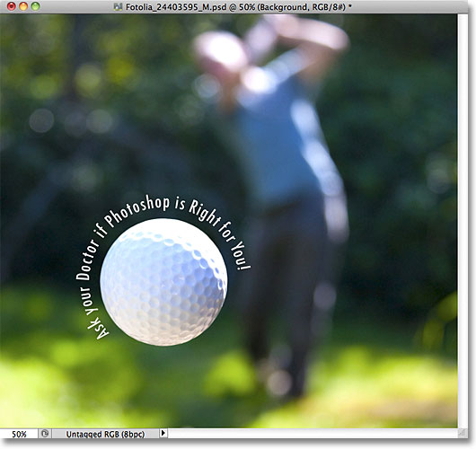Screen dimensions: 476x449
Task: Close the Fotolia document window
Action: 12,6
